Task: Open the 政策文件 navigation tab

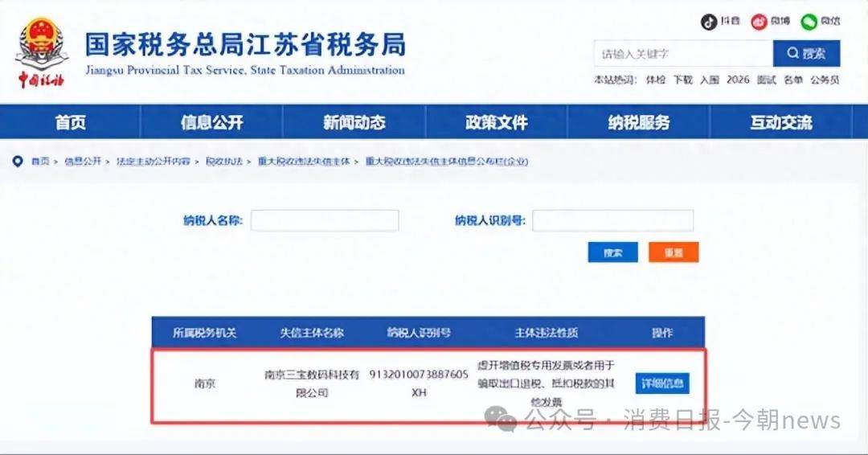Action: point(497,122)
